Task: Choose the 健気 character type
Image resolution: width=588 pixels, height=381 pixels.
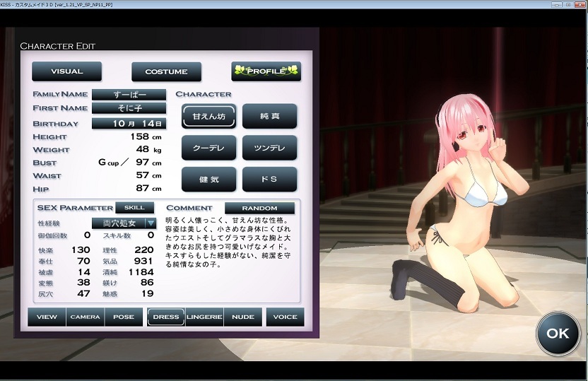Action: (x=209, y=180)
